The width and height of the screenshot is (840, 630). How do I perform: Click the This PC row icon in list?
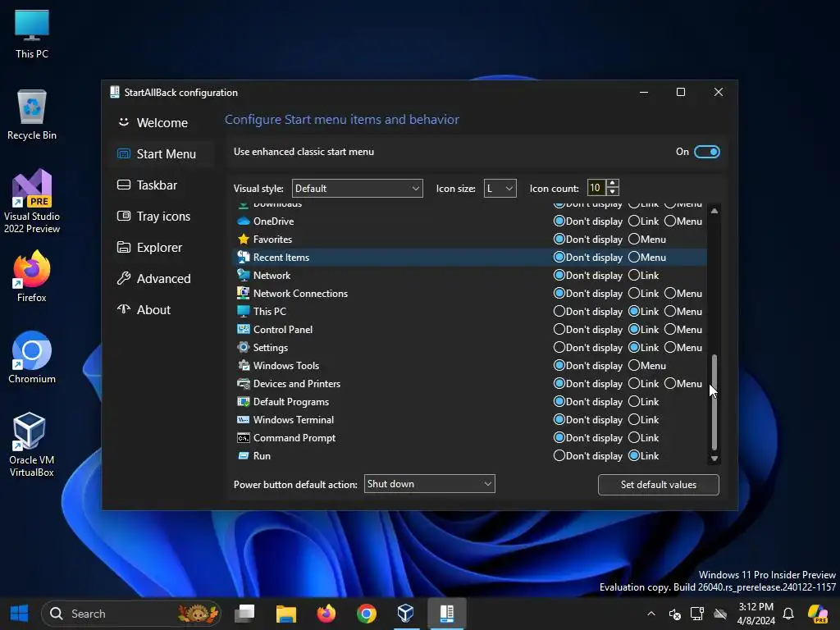click(x=243, y=311)
